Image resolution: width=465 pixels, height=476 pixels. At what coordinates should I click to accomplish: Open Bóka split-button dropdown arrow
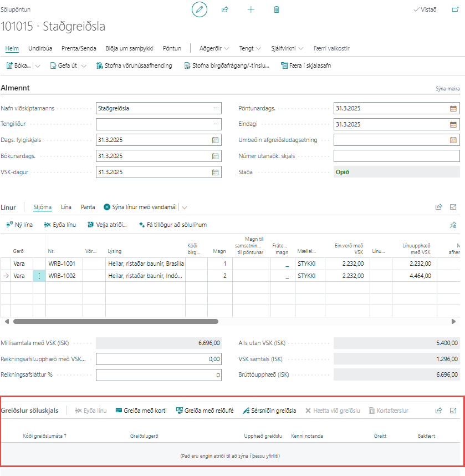point(38,65)
